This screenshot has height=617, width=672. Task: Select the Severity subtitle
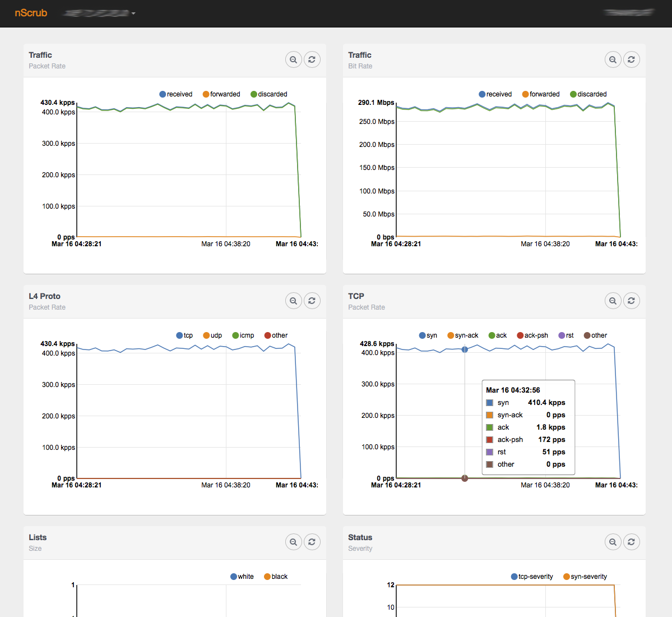[360, 549]
